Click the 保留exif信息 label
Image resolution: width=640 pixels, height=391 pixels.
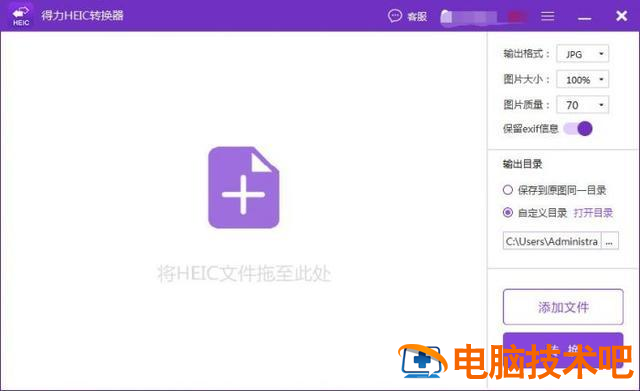(x=530, y=129)
